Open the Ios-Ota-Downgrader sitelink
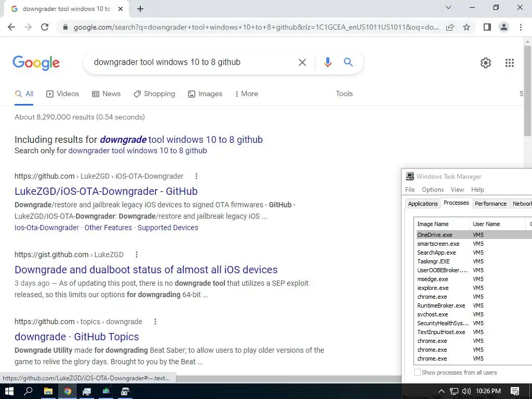Viewport: 532px width, 399px height. coord(46,228)
